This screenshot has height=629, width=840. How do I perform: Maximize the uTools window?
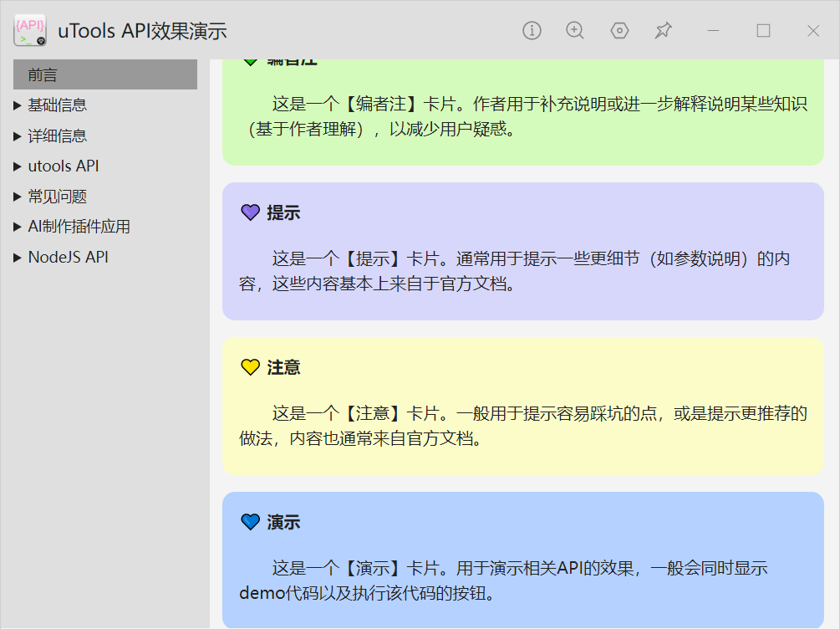tap(763, 31)
